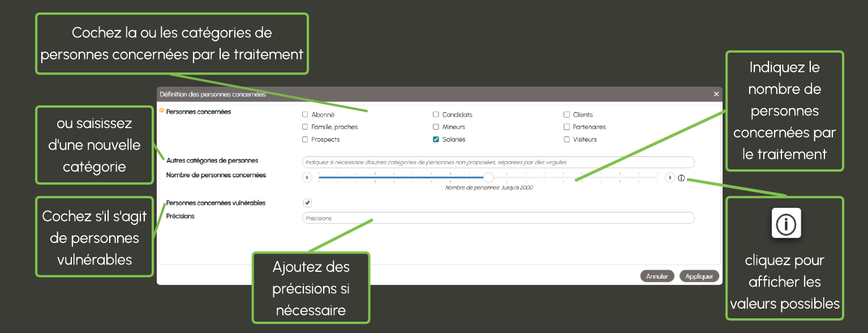The image size is (868, 333).
Task: Check the Mineurs option
Action: [x=436, y=127]
